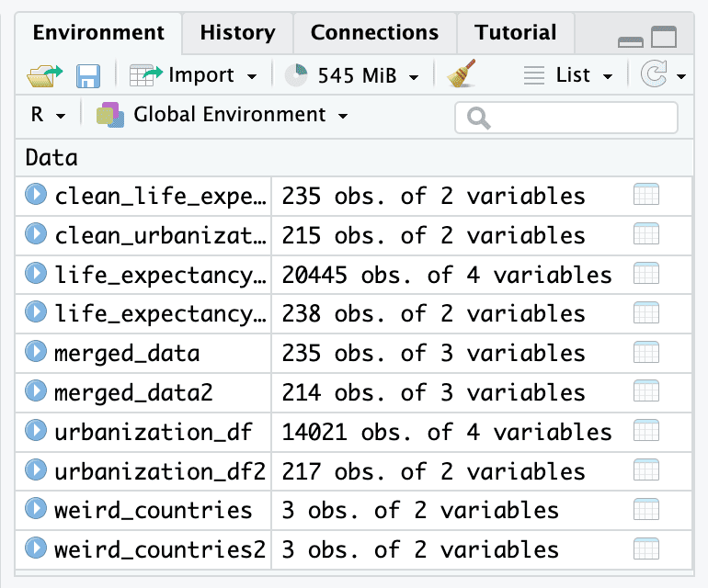Refresh the environment with the circular arrow icon
This screenshot has width=708, height=588.
click(x=653, y=75)
